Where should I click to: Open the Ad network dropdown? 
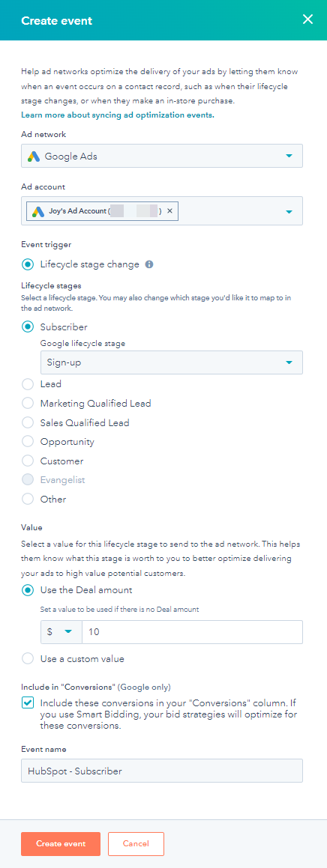click(x=162, y=156)
